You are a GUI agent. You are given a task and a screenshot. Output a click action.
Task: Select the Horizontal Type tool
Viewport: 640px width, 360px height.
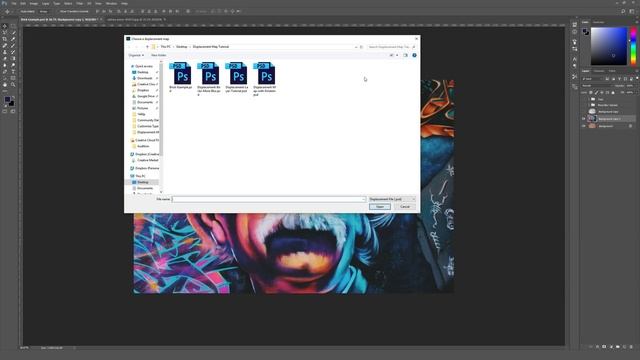13,71
